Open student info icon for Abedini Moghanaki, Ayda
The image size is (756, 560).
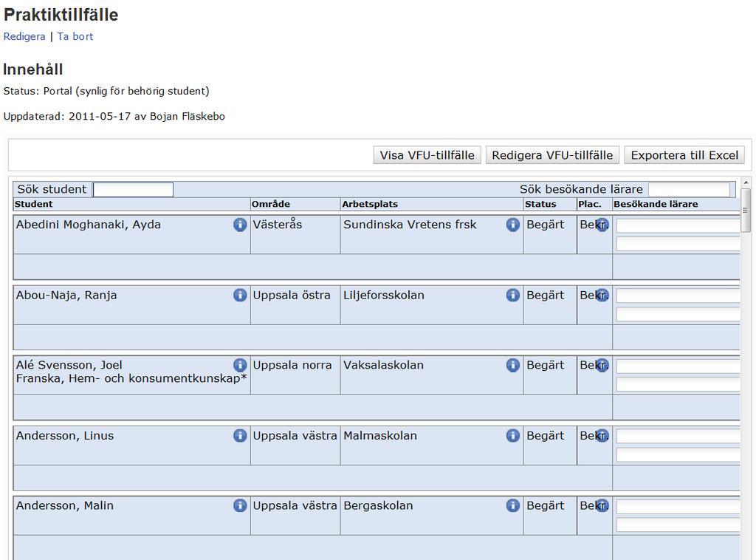click(240, 225)
